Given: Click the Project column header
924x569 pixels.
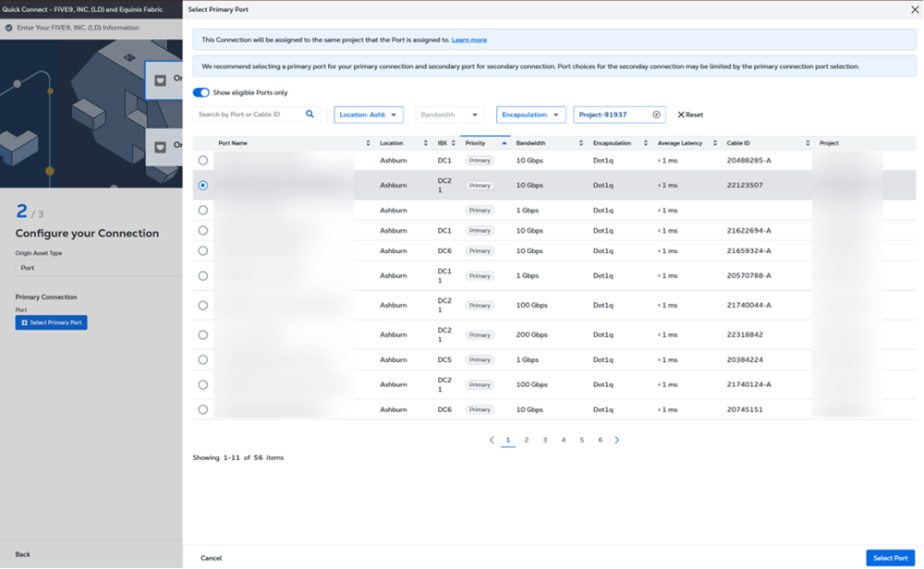Looking at the screenshot, I should [x=829, y=143].
